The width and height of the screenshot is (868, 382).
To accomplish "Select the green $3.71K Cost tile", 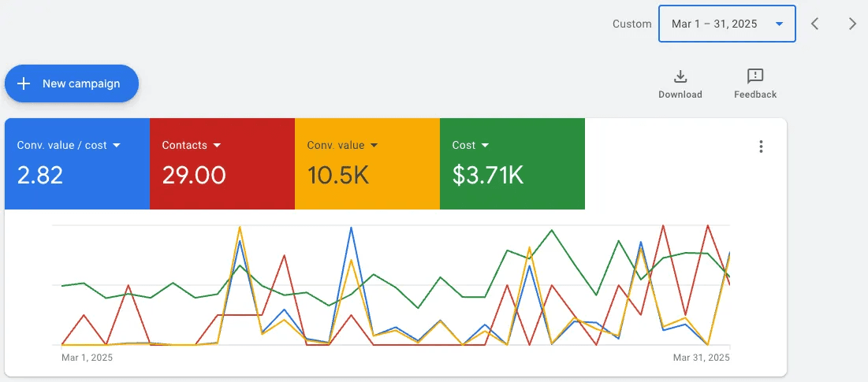I will (x=512, y=164).
